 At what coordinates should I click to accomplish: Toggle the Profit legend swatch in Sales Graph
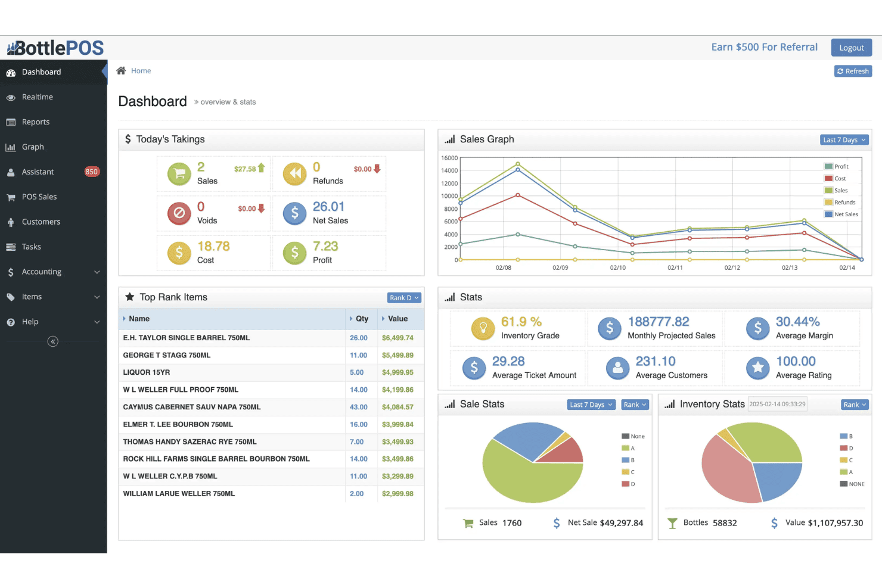(x=828, y=167)
